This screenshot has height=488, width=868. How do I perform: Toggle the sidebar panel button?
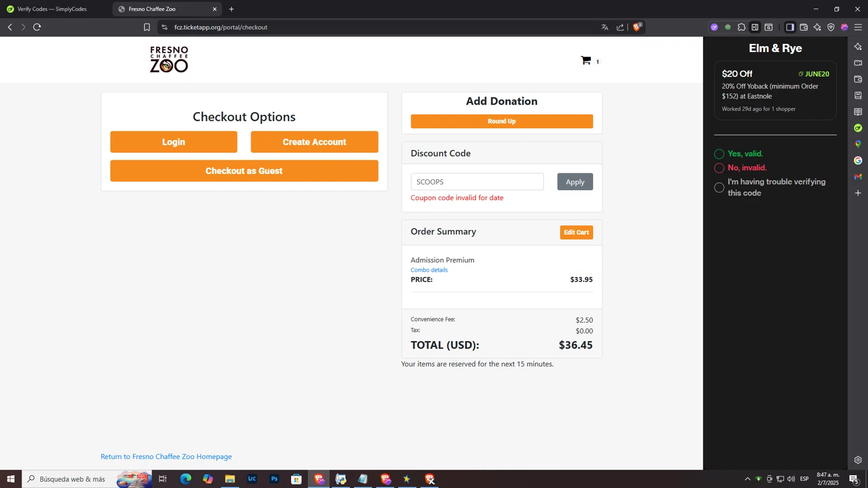pos(790,27)
